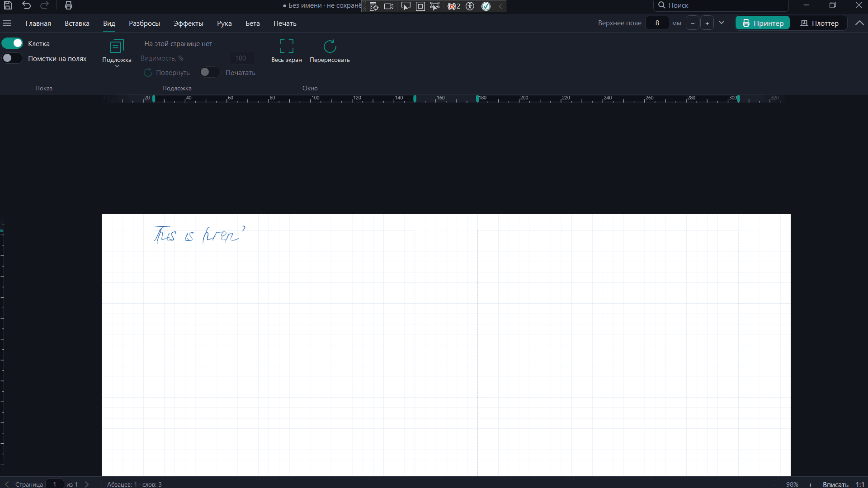
Task: Click the 98% zoom level text
Action: pos(792,484)
